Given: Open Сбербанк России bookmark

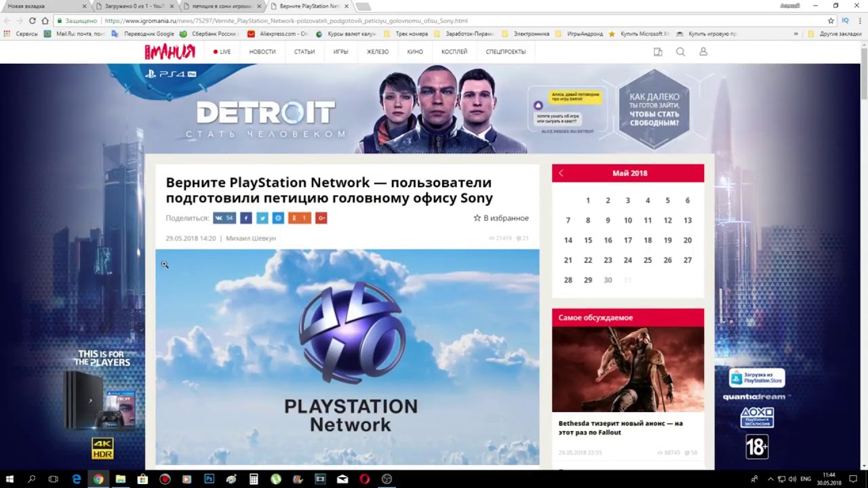Looking at the screenshot, I should [x=209, y=33].
